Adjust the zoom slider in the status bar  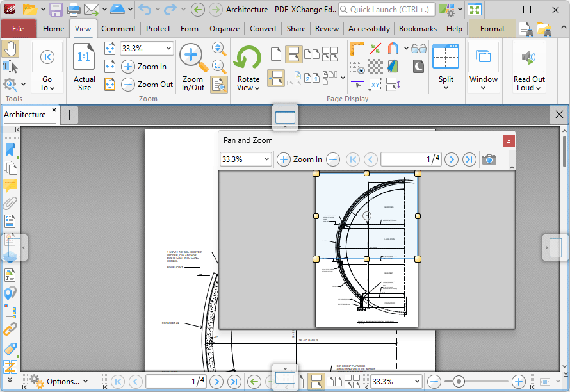tap(459, 381)
